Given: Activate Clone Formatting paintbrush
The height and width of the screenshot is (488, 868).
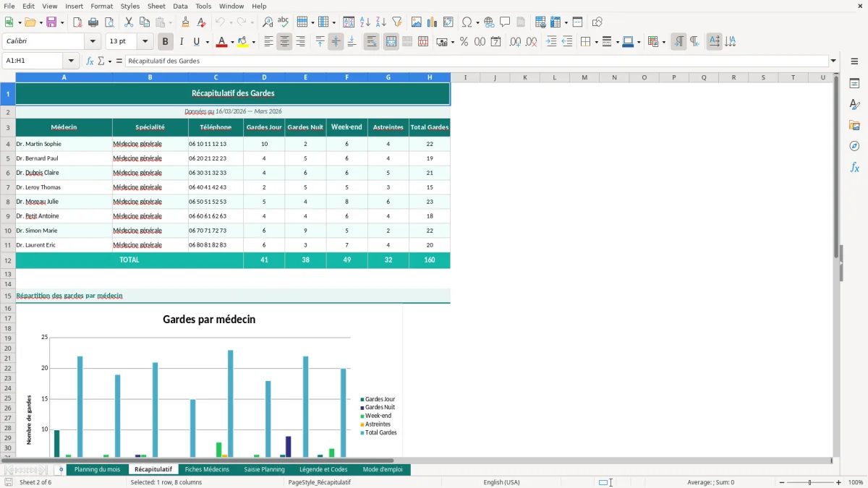Looking at the screenshot, I should tap(185, 22).
